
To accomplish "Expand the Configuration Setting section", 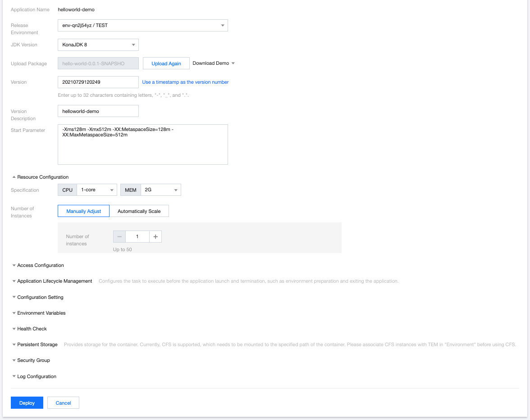I will click(38, 297).
